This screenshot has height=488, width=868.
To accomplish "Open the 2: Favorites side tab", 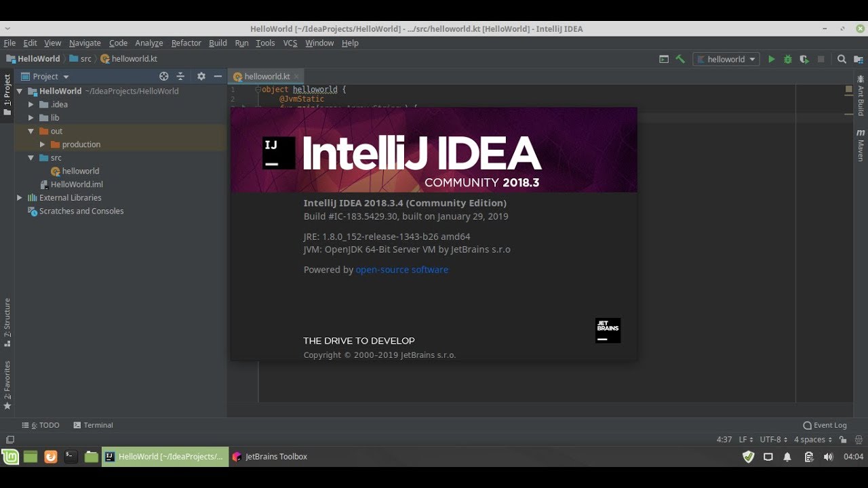I will [x=7, y=385].
